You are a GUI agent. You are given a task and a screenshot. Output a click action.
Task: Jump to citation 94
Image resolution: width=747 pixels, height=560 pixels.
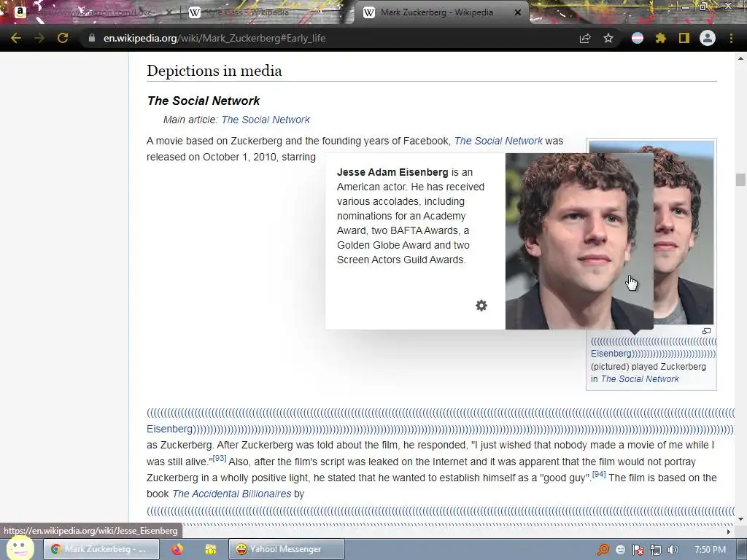599,474
